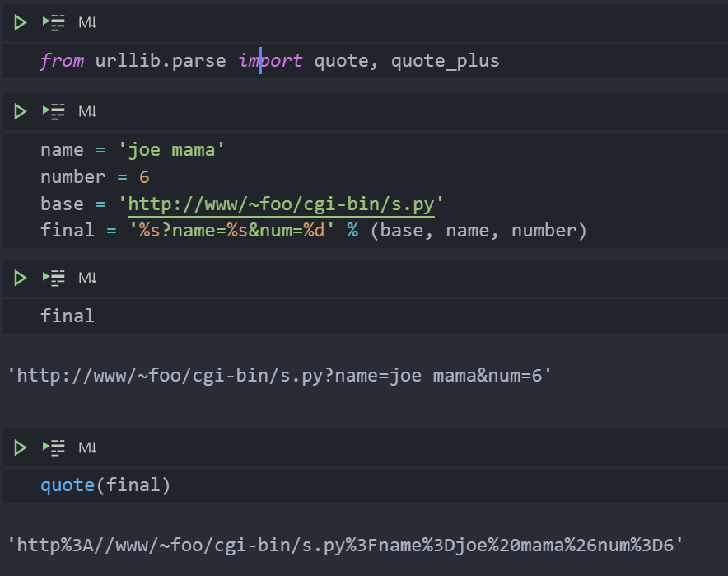Select output text ending mama&num=6

(279, 375)
